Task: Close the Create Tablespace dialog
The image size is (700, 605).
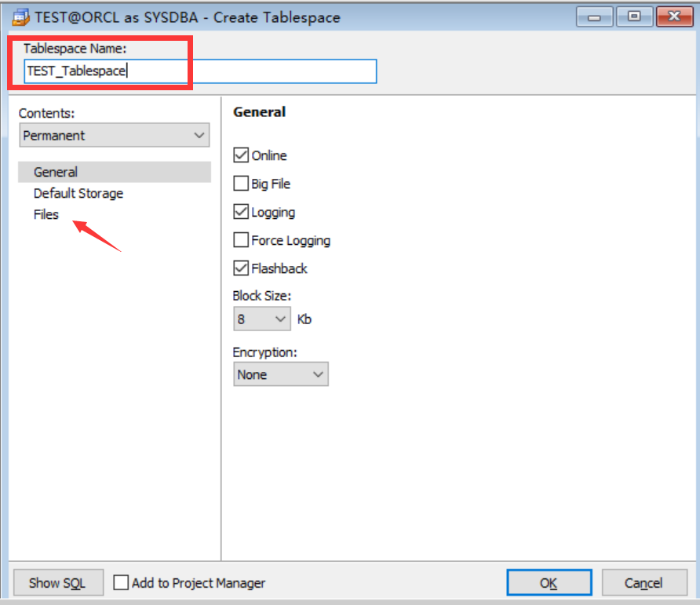Action: pos(675,17)
